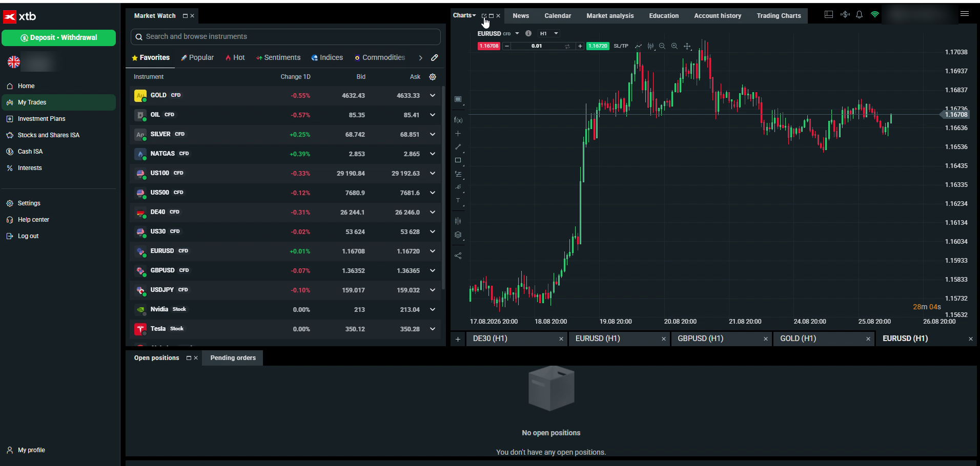
Task: Zoom in on the chart
Action: (x=675, y=46)
